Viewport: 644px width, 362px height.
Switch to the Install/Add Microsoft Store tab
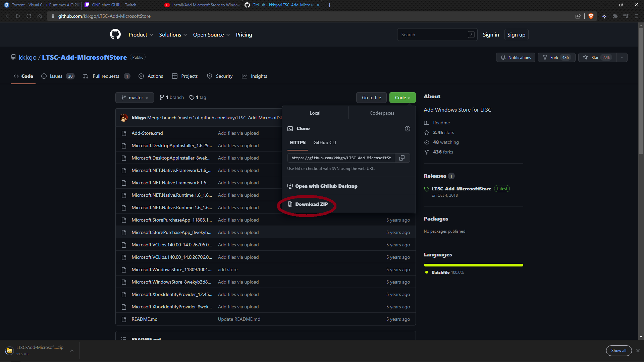pos(203,5)
